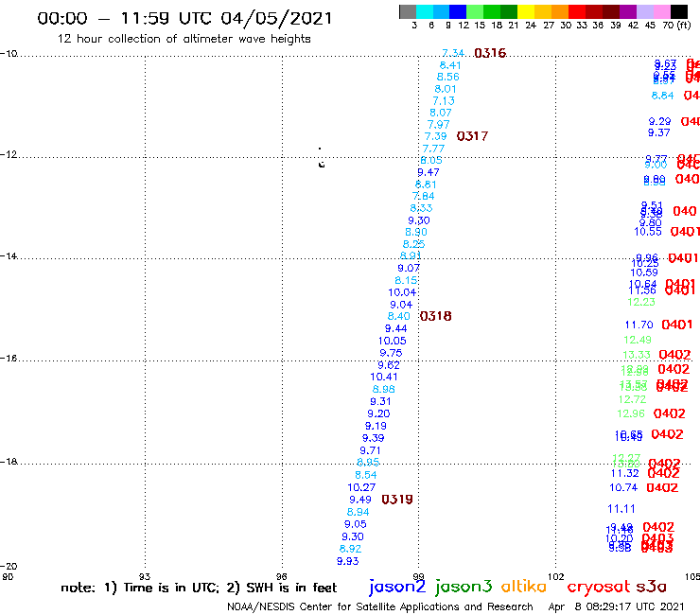700x615 pixels.
Task: Click wave height value "11.11"
Action: coord(621,509)
